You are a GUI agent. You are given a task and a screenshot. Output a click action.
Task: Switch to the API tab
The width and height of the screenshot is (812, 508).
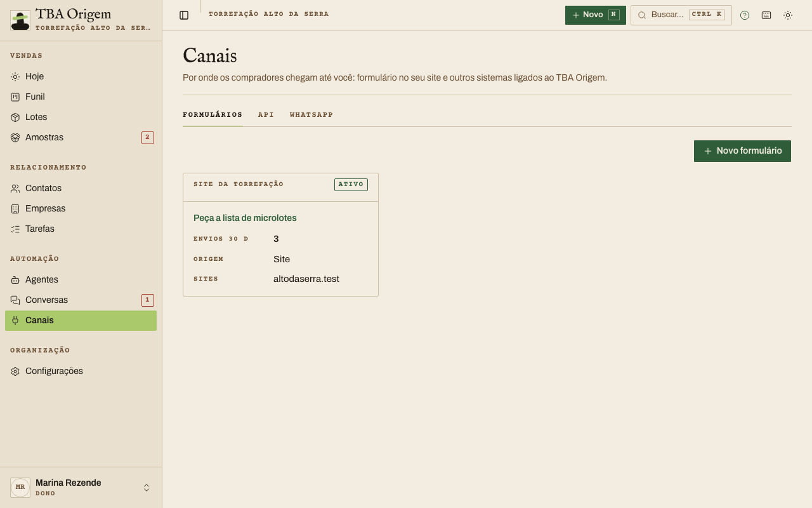tap(266, 115)
